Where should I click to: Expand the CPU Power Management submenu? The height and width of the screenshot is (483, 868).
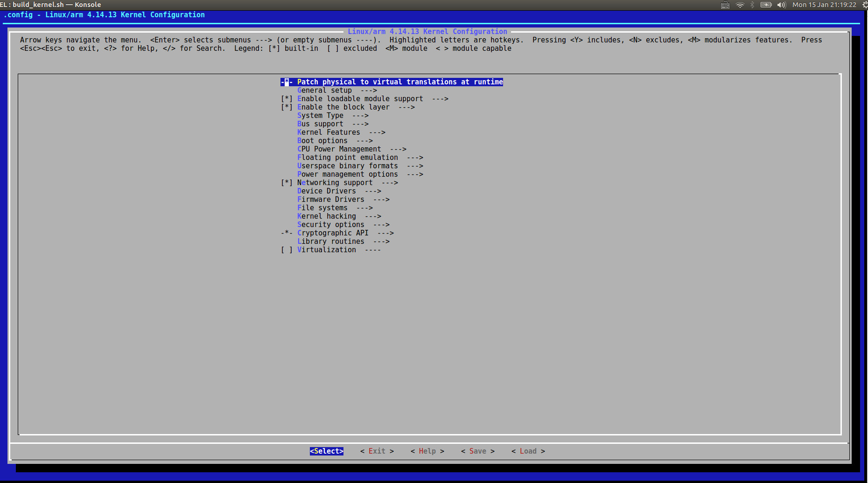pyautogui.click(x=352, y=149)
